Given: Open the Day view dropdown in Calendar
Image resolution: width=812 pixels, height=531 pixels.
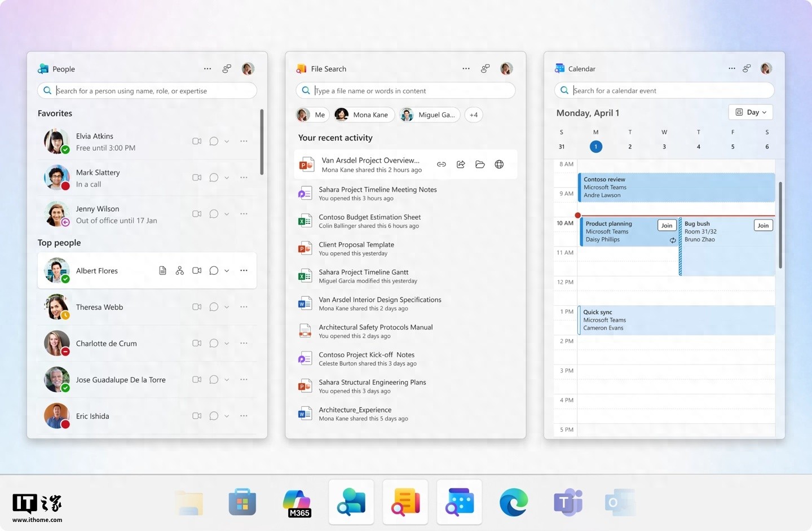Looking at the screenshot, I should pos(750,112).
